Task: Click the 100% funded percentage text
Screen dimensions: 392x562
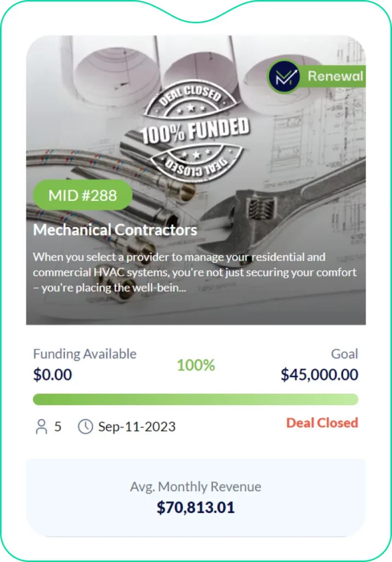Action: click(195, 365)
